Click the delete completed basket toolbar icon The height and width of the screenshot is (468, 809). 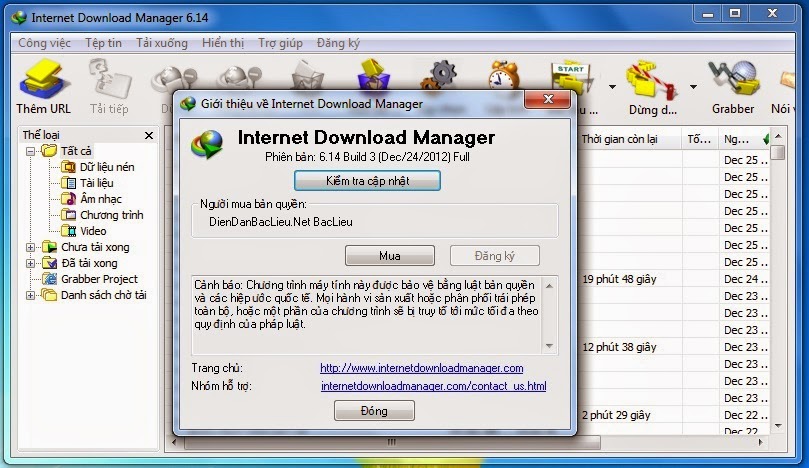pyautogui.click(x=374, y=76)
